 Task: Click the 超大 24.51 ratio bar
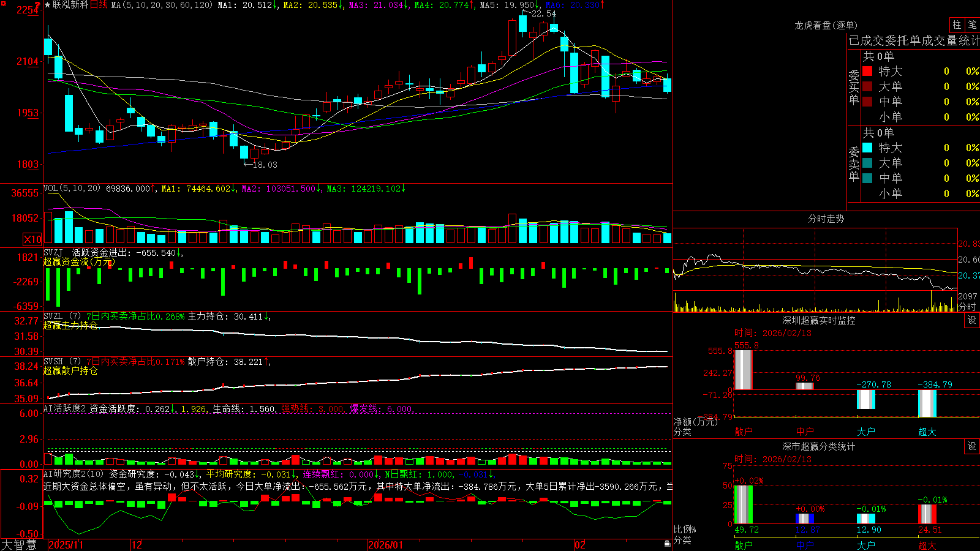(x=927, y=514)
